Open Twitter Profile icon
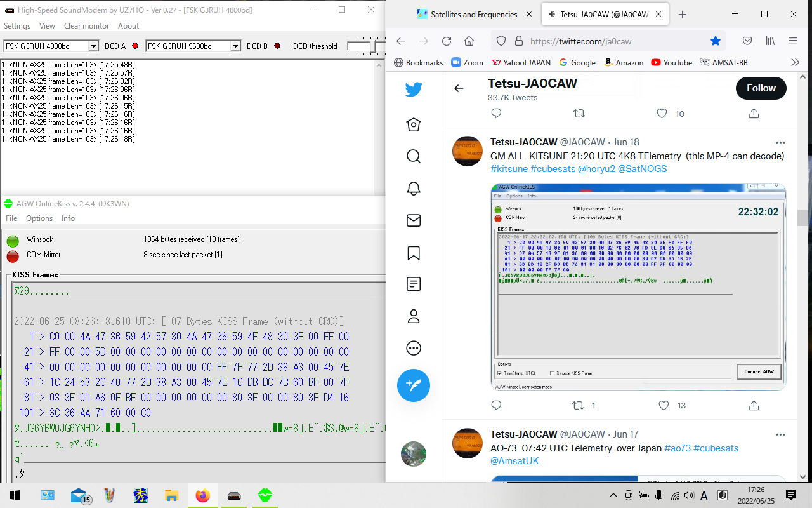This screenshot has width=812, height=508. pyautogui.click(x=414, y=316)
